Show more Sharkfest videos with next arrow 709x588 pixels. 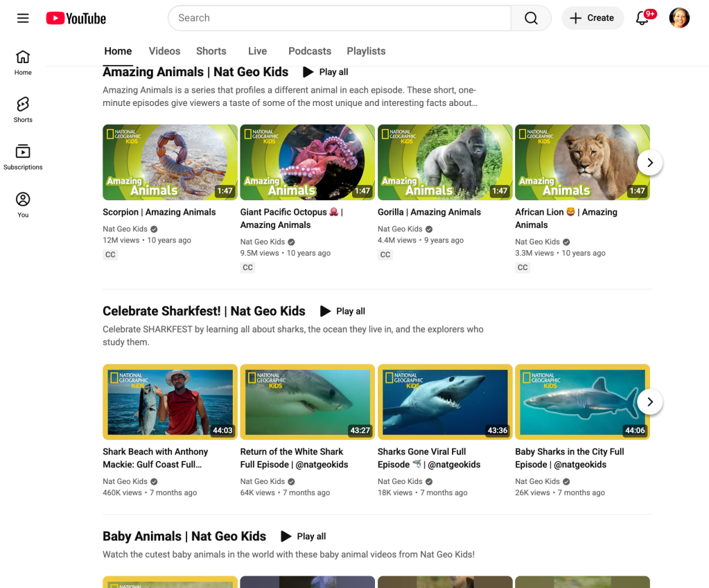click(649, 402)
